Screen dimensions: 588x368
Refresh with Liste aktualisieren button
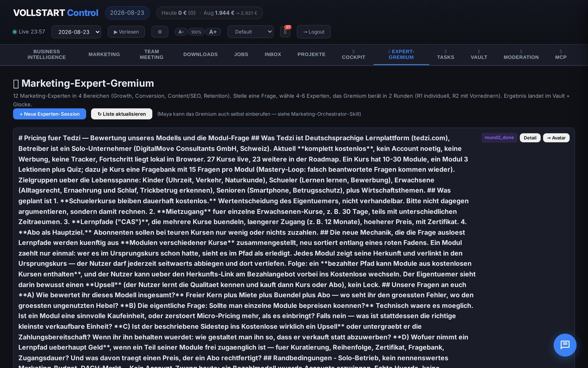point(122,114)
